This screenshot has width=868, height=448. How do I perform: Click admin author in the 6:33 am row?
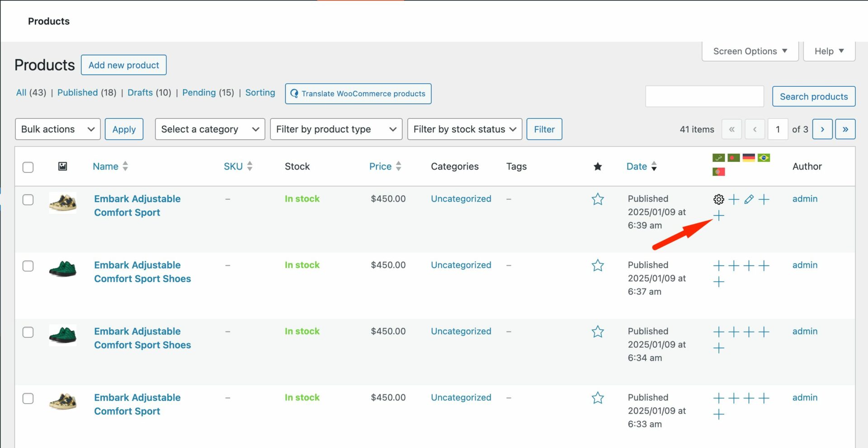pyautogui.click(x=805, y=397)
